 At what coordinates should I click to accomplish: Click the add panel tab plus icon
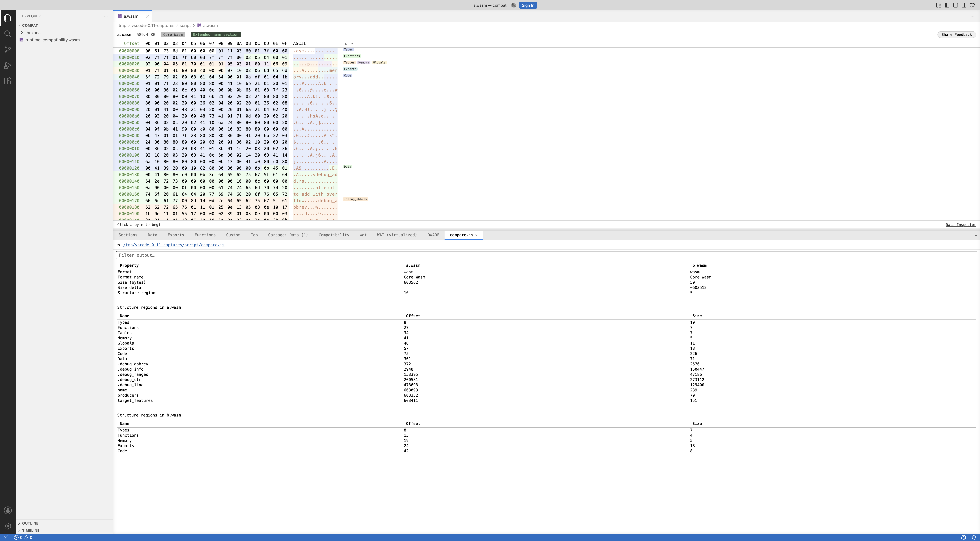coord(976,235)
